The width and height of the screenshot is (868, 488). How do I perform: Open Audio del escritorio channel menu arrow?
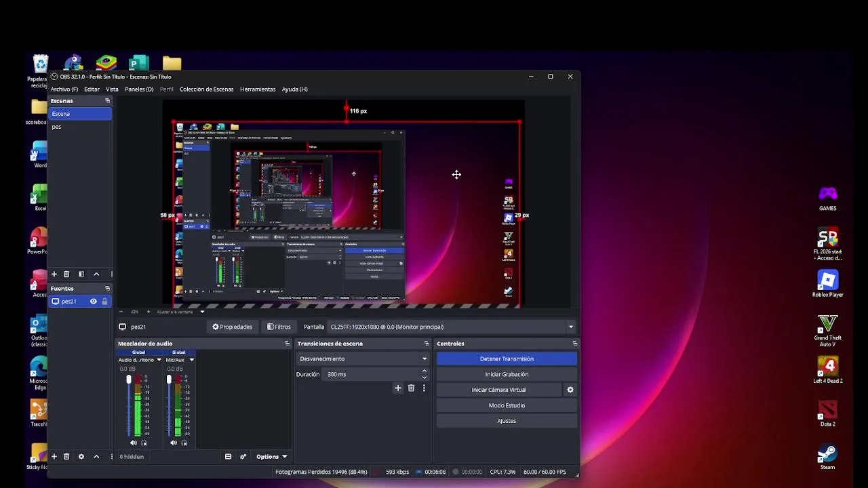click(159, 360)
